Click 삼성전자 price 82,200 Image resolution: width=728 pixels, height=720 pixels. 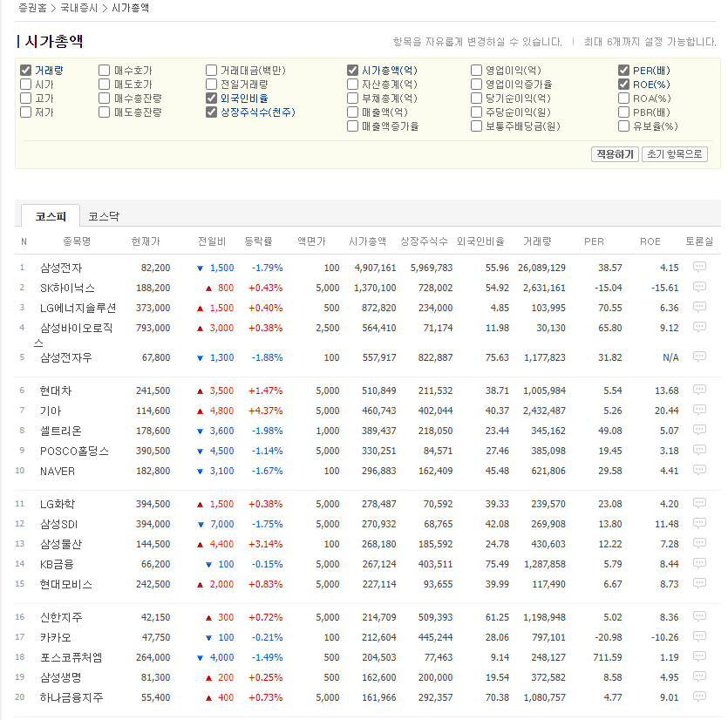pos(155,268)
